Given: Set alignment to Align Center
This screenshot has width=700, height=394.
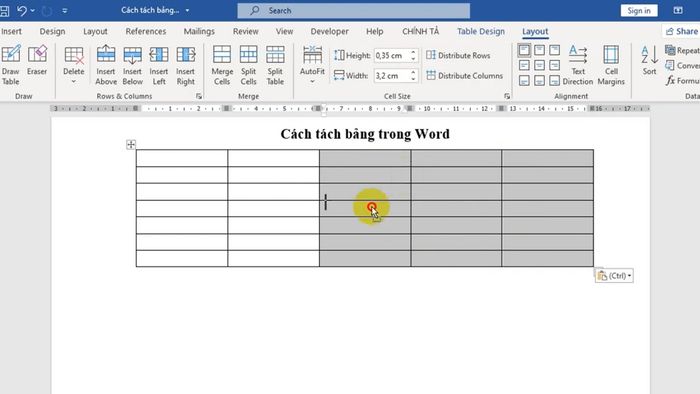Looking at the screenshot, I should pos(539,66).
